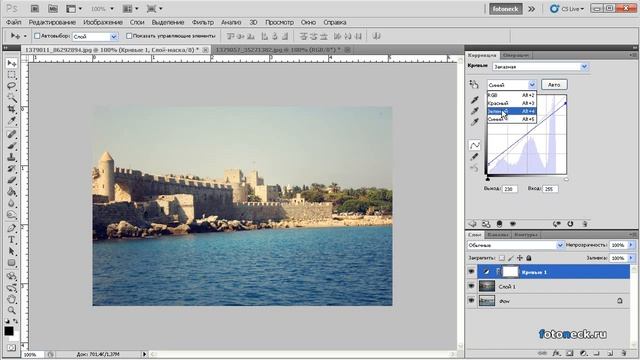Pick the gray point eyedropper in Curves
Image resolution: width=640 pixels, height=360 pixels.
click(474, 111)
